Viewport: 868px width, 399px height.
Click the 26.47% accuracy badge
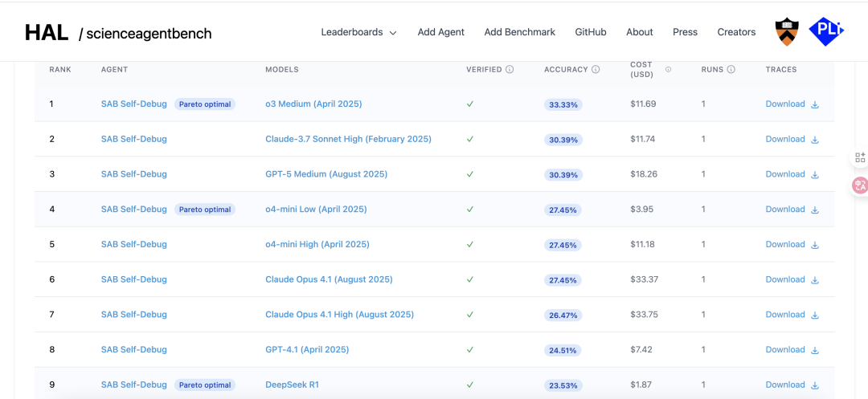(x=563, y=316)
